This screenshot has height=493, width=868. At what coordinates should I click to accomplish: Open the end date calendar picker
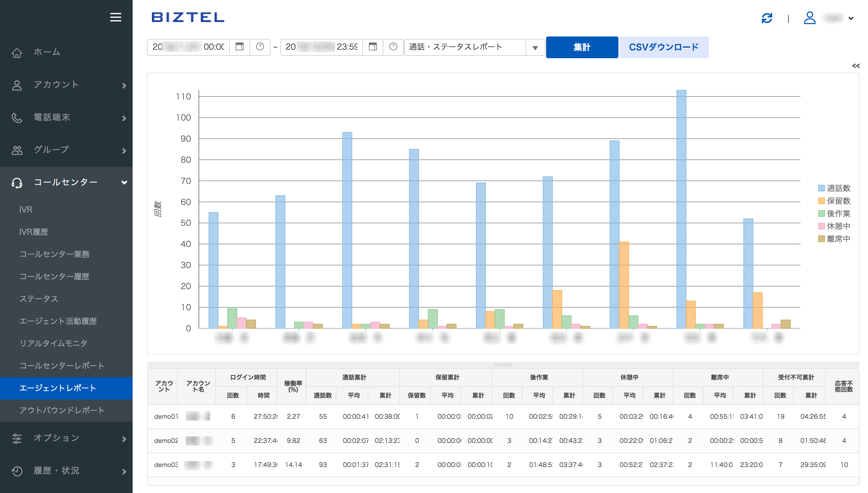(373, 47)
